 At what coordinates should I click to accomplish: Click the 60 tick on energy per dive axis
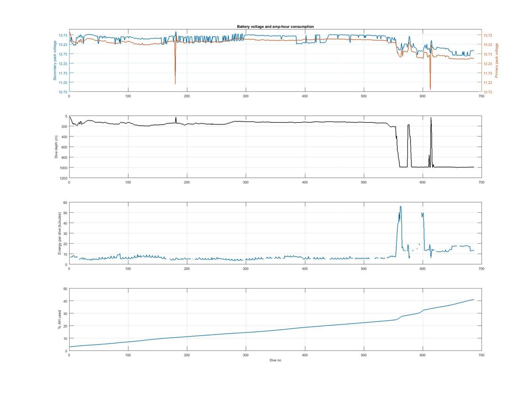click(x=65, y=203)
